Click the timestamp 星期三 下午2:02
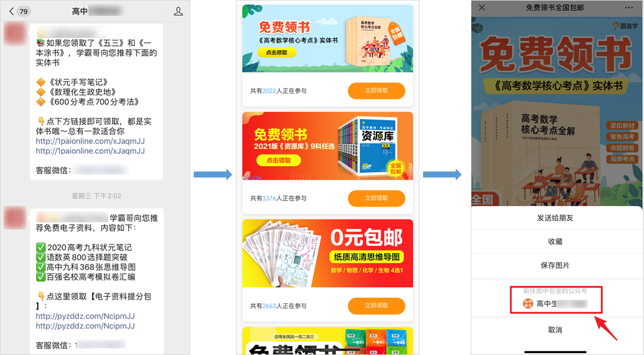The width and height of the screenshot is (644, 355). coord(97,196)
